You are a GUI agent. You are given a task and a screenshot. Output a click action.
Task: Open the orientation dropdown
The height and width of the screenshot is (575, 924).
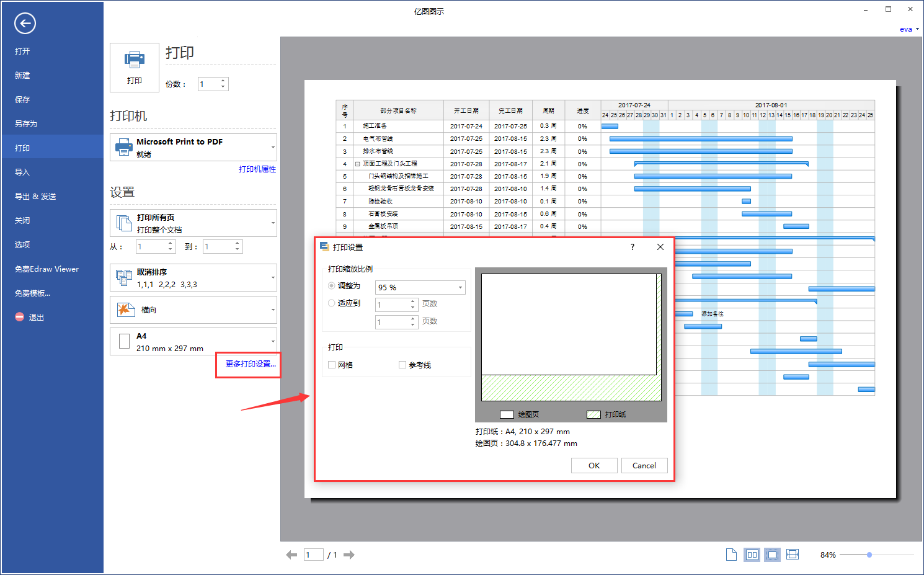(x=273, y=310)
